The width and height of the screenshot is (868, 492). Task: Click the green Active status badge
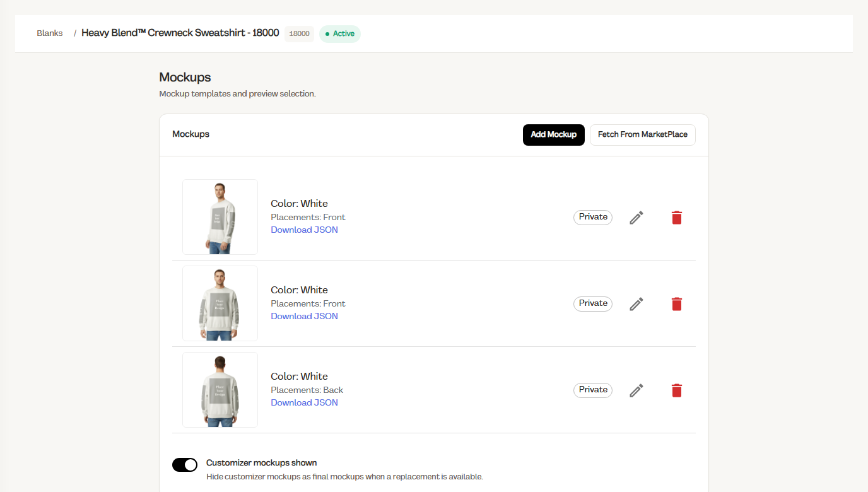[x=340, y=34]
